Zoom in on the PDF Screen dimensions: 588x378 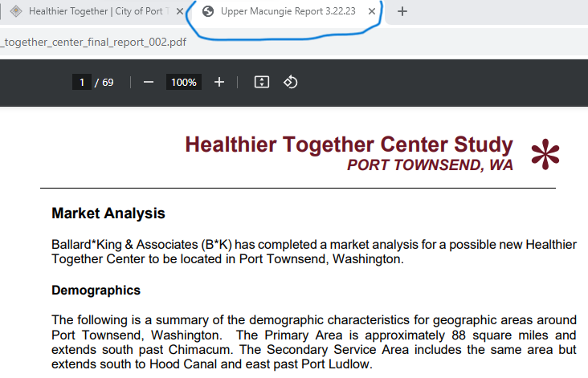(x=219, y=82)
